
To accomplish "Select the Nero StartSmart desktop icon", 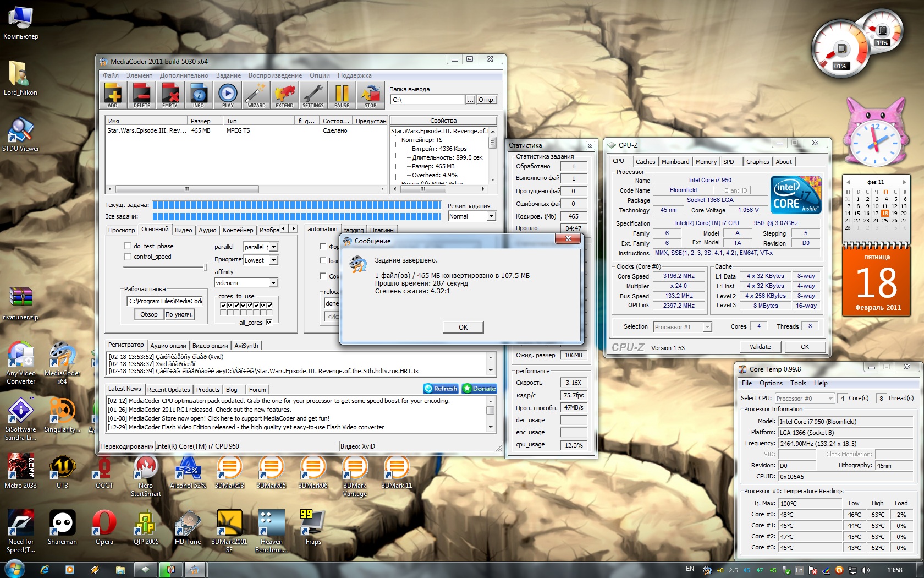I will (146, 476).
